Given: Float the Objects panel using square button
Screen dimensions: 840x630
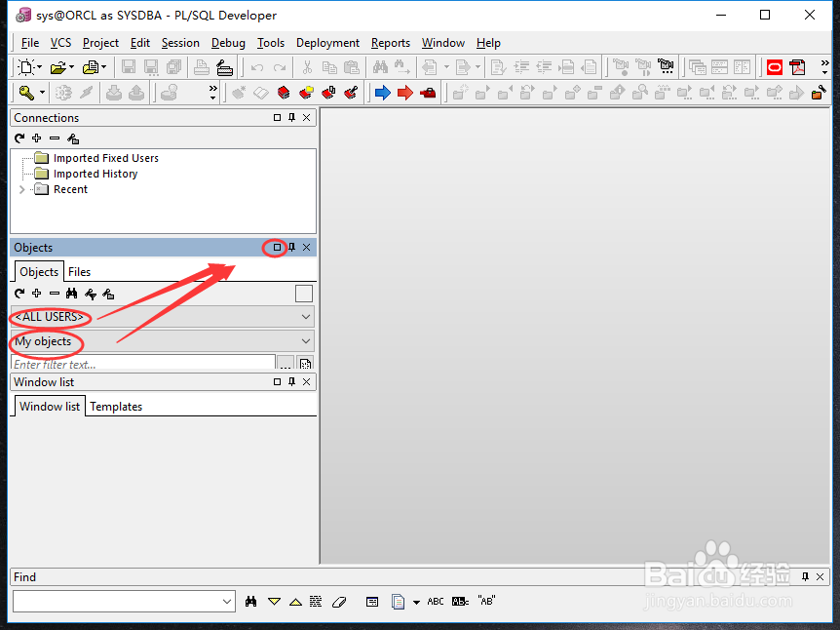Looking at the screenshot, I should pos(277,247).
